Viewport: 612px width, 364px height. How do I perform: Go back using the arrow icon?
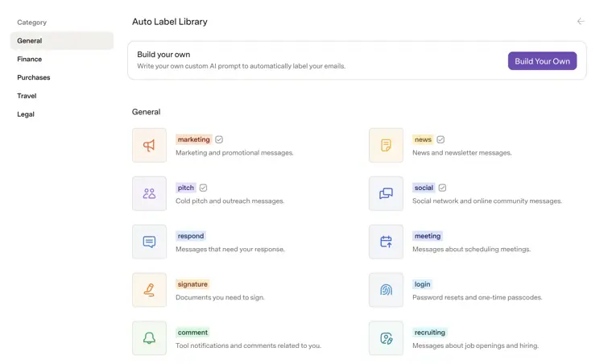581,22
